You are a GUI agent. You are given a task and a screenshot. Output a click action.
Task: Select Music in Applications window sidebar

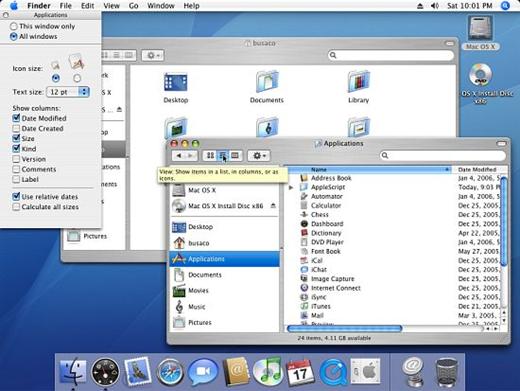(x=224, y=307)
